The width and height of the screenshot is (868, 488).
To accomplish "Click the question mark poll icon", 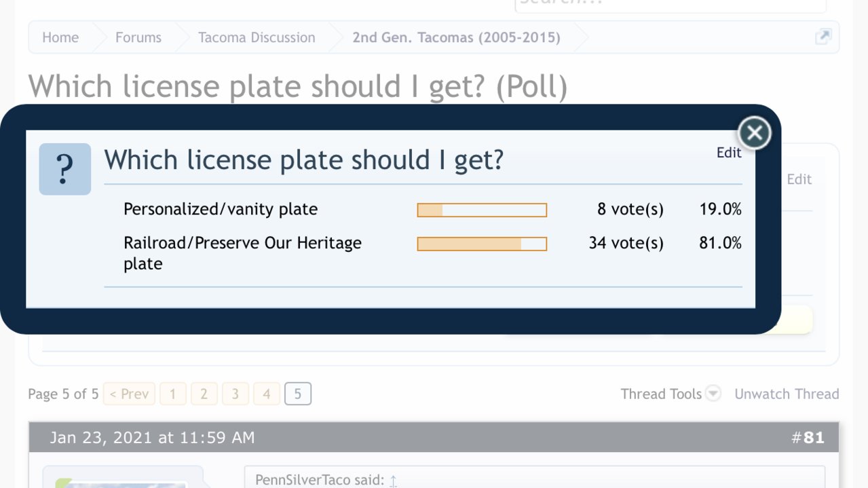I will (64, 169).
